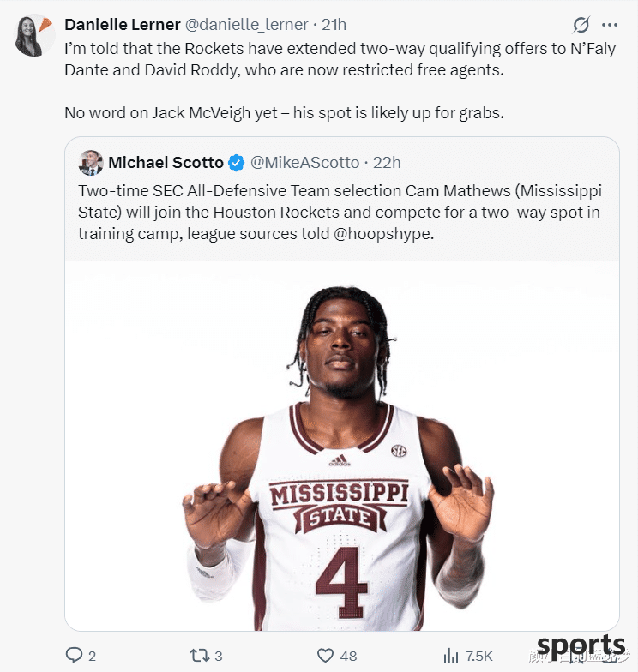Image resolution: width=638 pixels, height=672 pixels.
Task: Open Danielle Lerner display name link
Action: pyautogui.click(x=122, y=25)
